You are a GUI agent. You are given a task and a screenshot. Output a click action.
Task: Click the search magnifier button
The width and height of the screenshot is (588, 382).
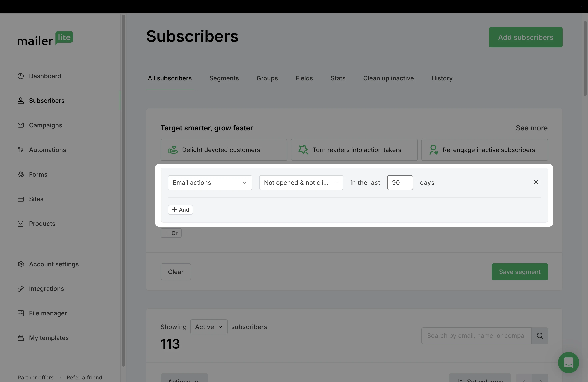pyautogui.click(x=540, y=336)
